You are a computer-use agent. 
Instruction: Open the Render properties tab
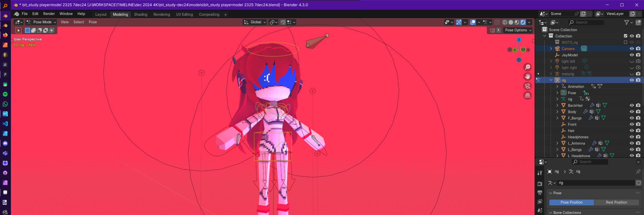point(540,184)
